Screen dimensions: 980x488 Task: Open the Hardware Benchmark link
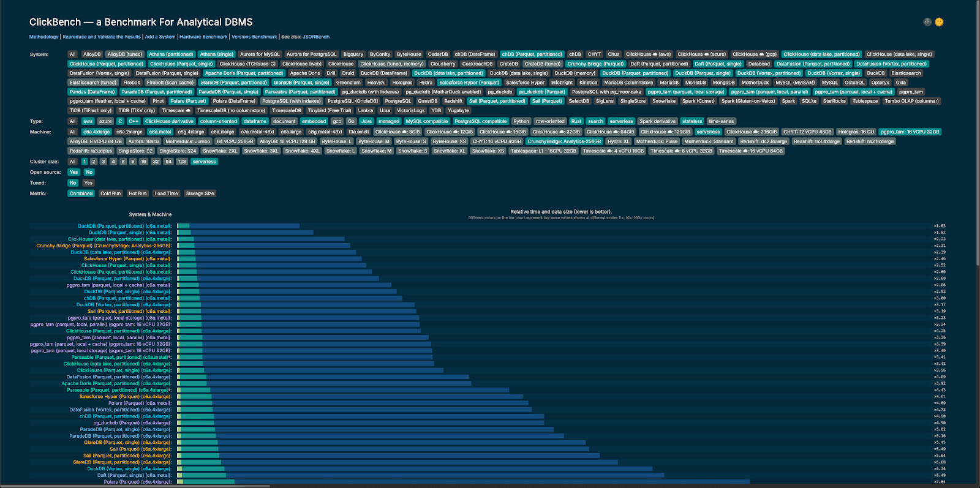(x=203, y=37)
